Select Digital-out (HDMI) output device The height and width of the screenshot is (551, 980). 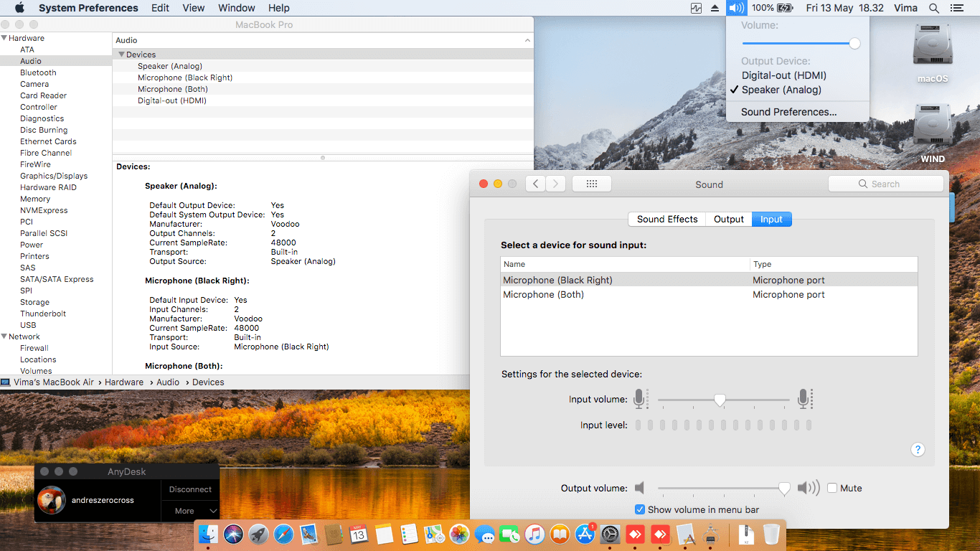(783, 75)
